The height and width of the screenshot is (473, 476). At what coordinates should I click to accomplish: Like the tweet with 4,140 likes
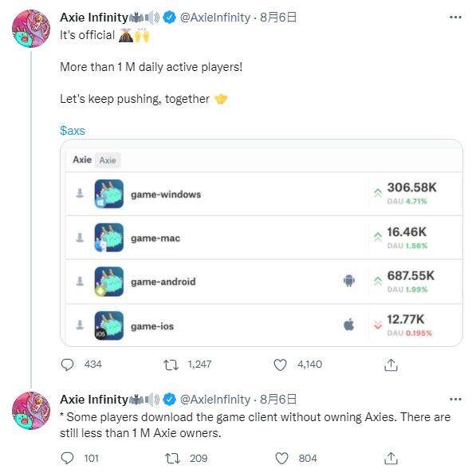point(280,365)
